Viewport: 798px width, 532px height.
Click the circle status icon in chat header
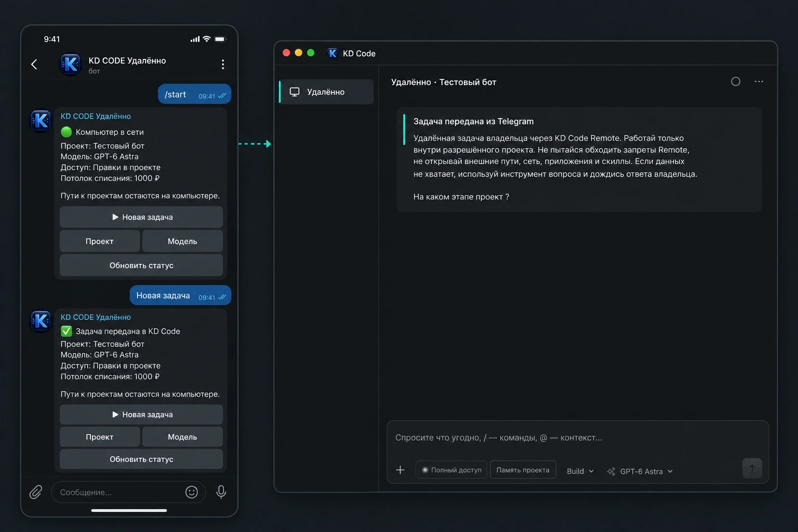tap(736, 82)
